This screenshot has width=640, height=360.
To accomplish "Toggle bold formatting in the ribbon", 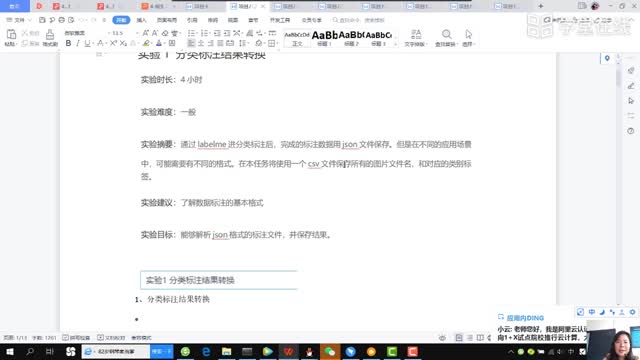I will click(x=68, y=43).
